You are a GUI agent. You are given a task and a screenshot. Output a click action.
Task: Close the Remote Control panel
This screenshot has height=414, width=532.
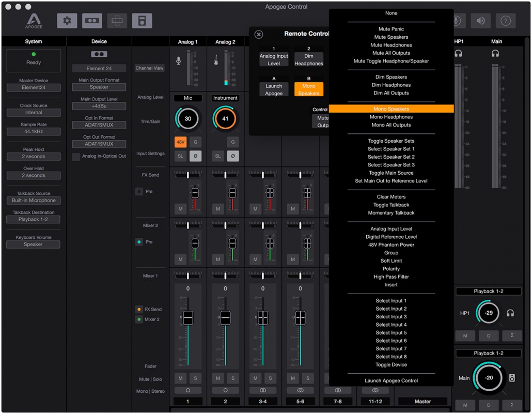pos(259,34)
